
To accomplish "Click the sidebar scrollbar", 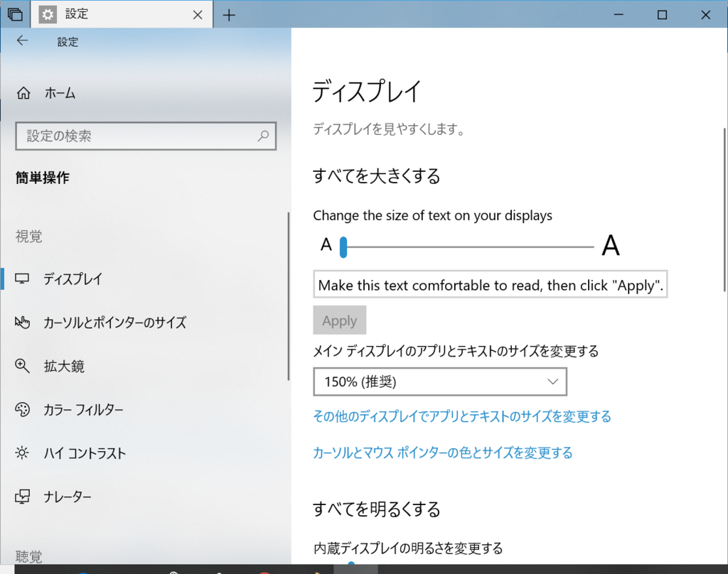I will coord(287,291).
